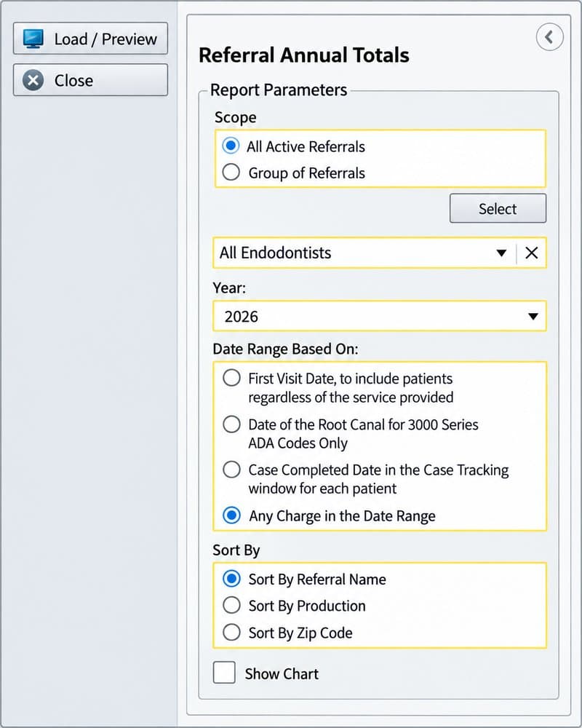Click the All Endodontists combo box text
Viewport: 582px width, 728px height.
275,253
